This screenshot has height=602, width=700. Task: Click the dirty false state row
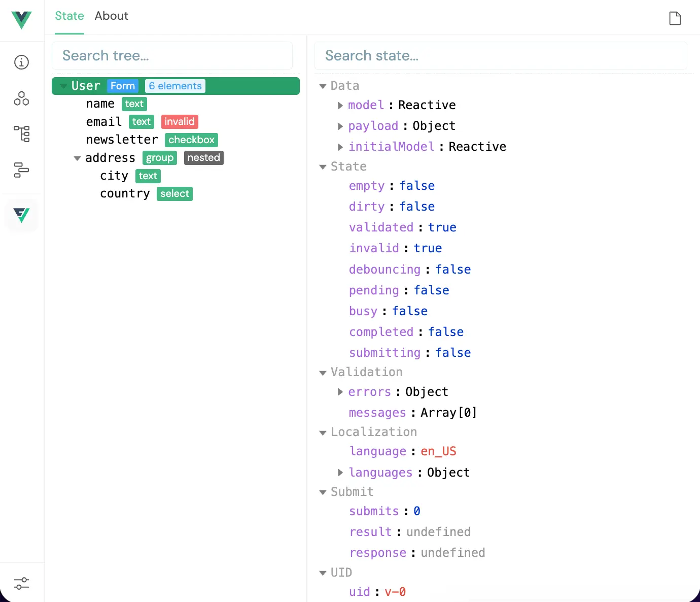coord(392,207)
